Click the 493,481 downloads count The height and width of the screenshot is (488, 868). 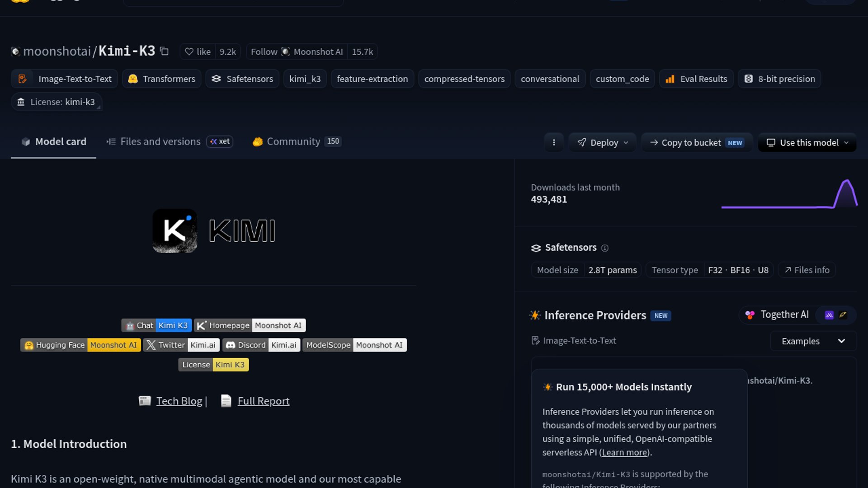[x=549, y=199]
